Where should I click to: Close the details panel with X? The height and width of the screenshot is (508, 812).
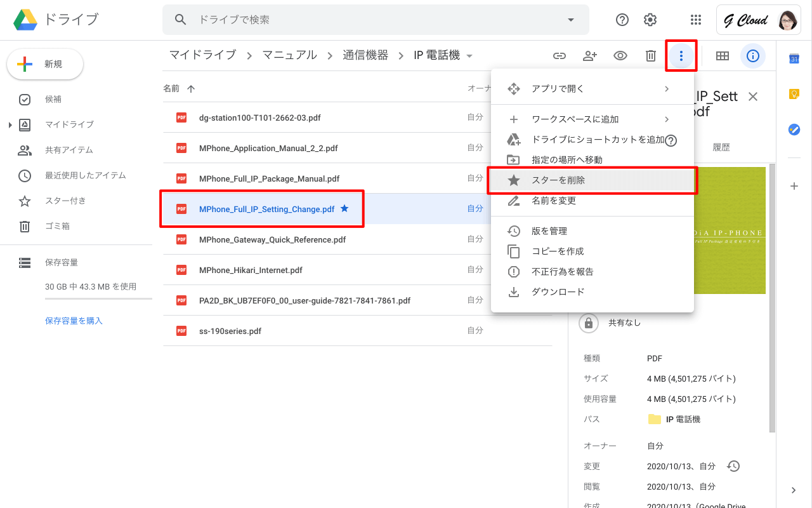(x=753, y=97)
